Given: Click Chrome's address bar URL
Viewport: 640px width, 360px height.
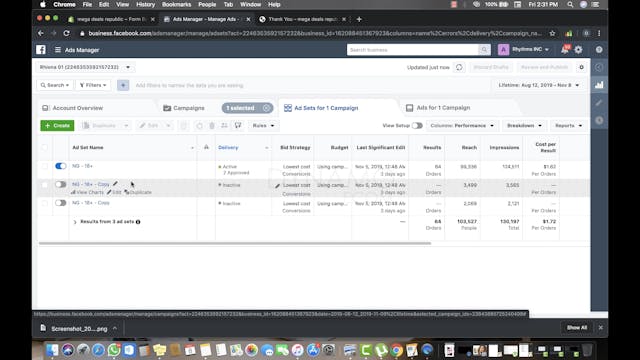Looking at the screenshot, I should [314, 33].
